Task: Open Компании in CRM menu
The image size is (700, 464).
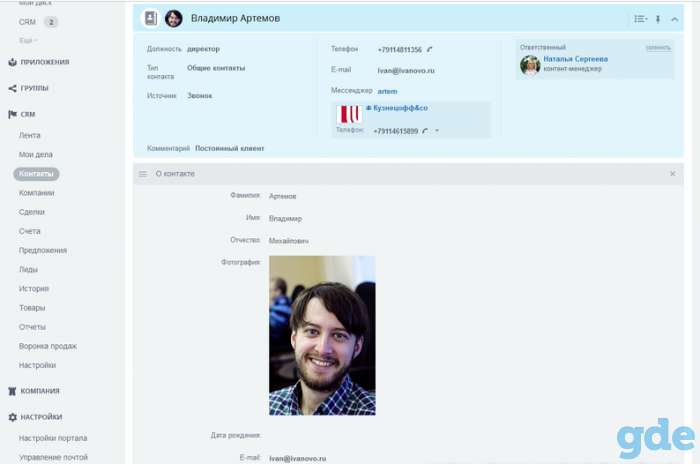Action: (x=37, y=193)
